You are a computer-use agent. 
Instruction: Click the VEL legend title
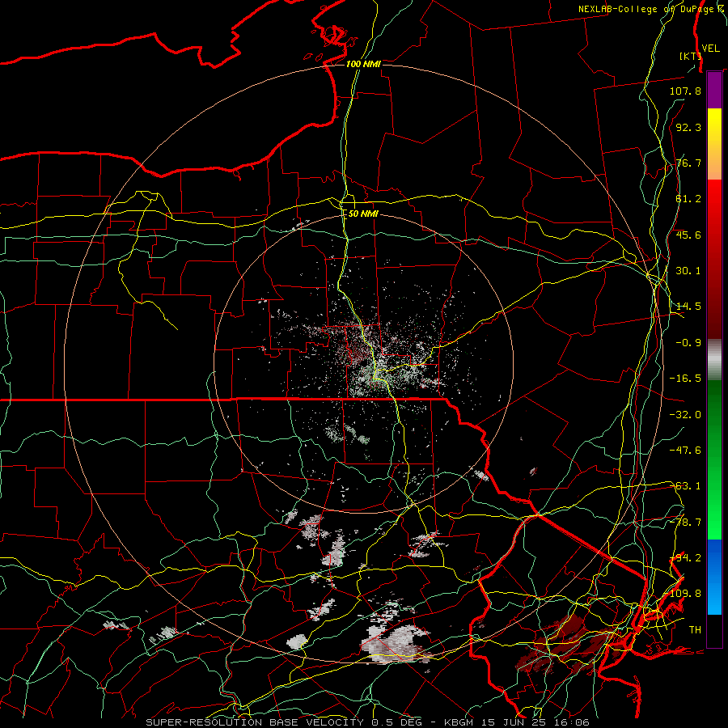pyautogui.click(x=710, y=49)
